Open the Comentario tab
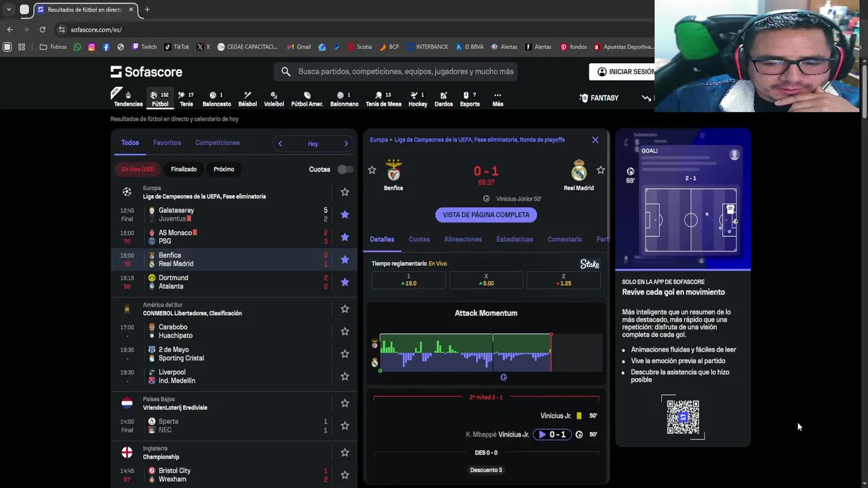This screenshot has width=868, height=488. [564, 239]
